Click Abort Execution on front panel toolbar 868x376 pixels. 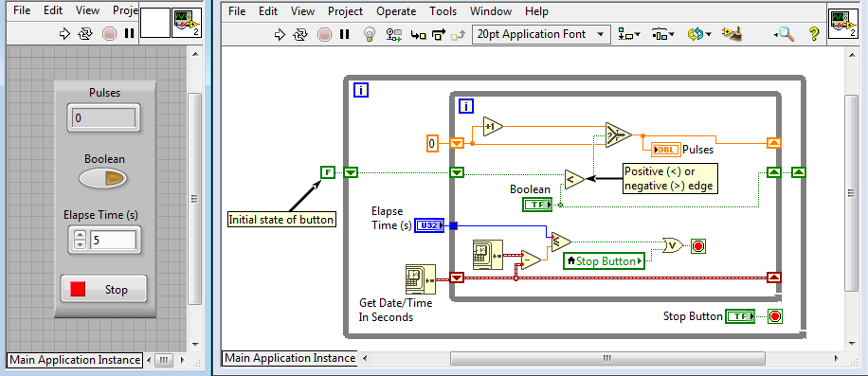tap(109, 34)
